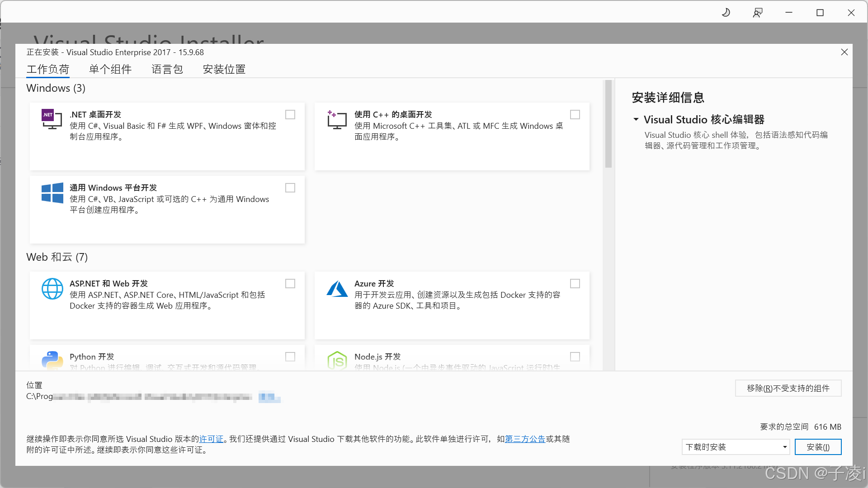The height and width of the screenshot is (488, 868).
Task: Tick the Azure 开发 workload checkbox
Action: coord(575,284)
